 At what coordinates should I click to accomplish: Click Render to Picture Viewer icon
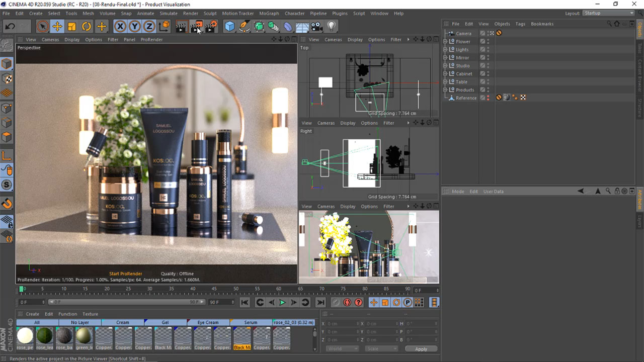point(196,27)
